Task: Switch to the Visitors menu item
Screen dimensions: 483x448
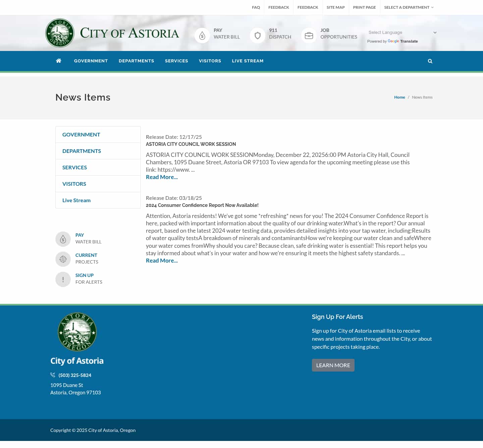Action: click(210, 61)
